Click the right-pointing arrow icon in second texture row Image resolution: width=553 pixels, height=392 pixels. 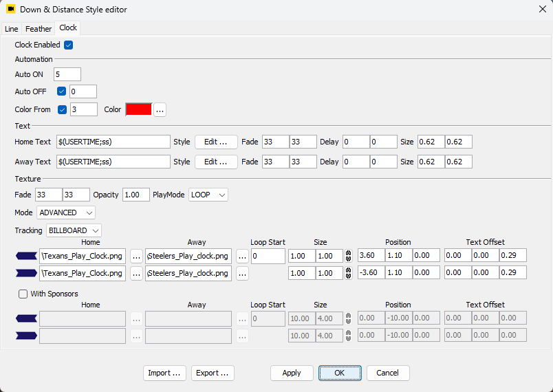(25, 273)
